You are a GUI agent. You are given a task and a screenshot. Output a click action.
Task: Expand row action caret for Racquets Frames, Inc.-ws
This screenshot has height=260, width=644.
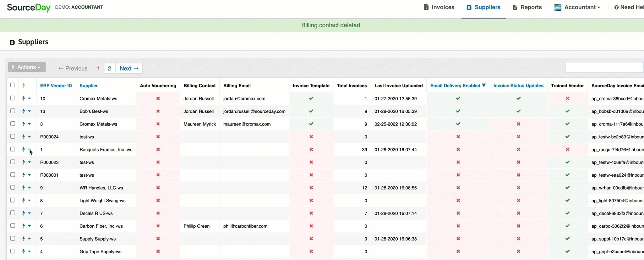click(29, 150)
